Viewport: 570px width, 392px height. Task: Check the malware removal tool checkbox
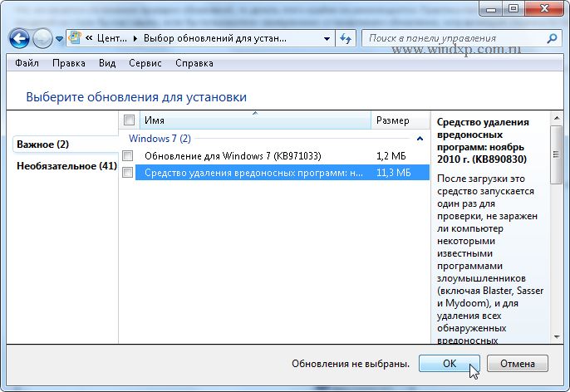coord(128,172)
